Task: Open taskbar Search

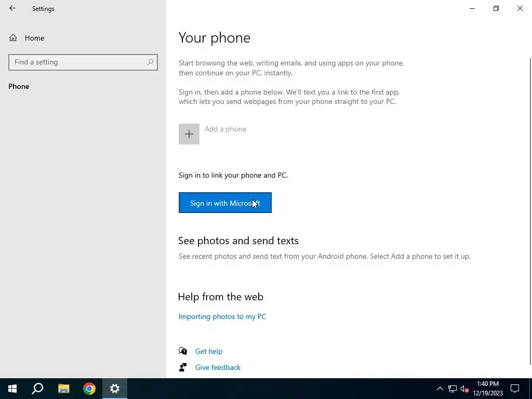Action: pos(37,389)
